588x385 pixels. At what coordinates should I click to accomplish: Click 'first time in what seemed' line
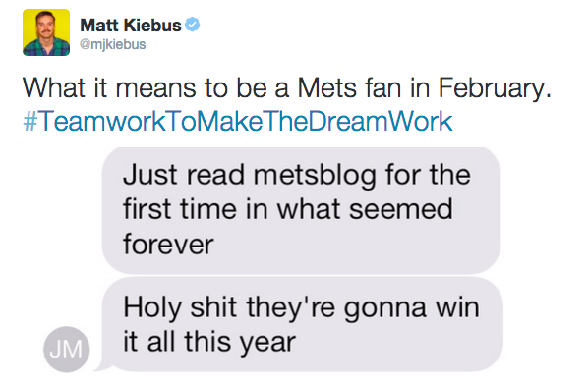click(x=288, y=209)
